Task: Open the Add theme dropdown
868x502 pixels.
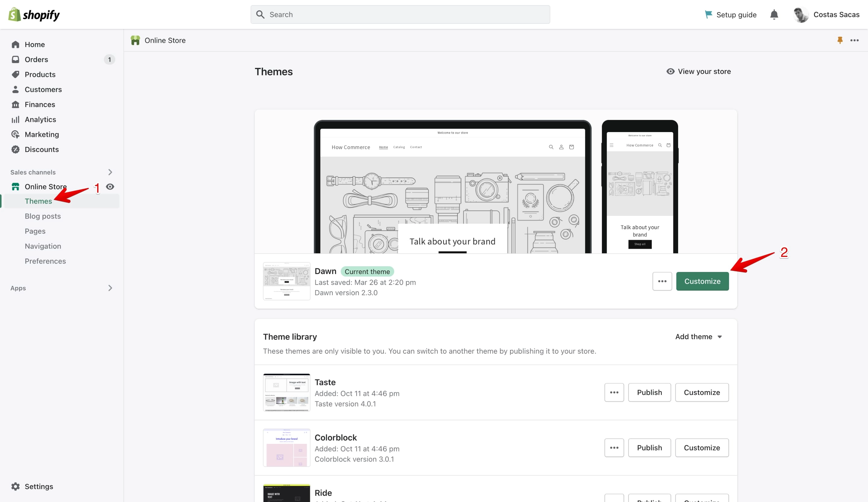Action: [699, 336]
